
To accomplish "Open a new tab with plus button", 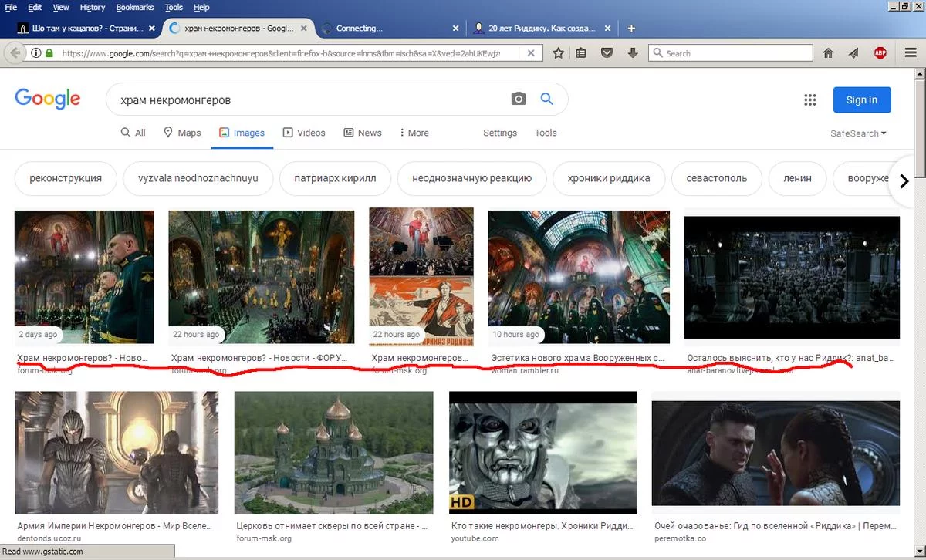I will (631, 28).
